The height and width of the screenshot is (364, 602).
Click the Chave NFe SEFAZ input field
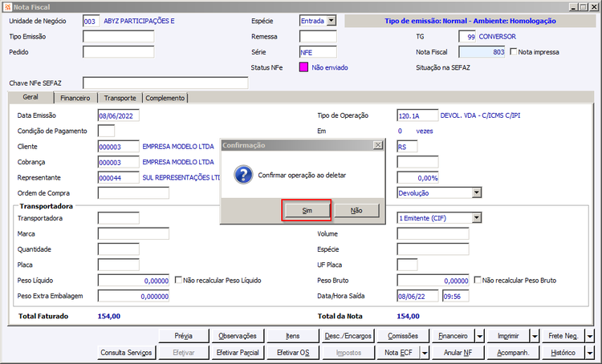click(165, 83)
